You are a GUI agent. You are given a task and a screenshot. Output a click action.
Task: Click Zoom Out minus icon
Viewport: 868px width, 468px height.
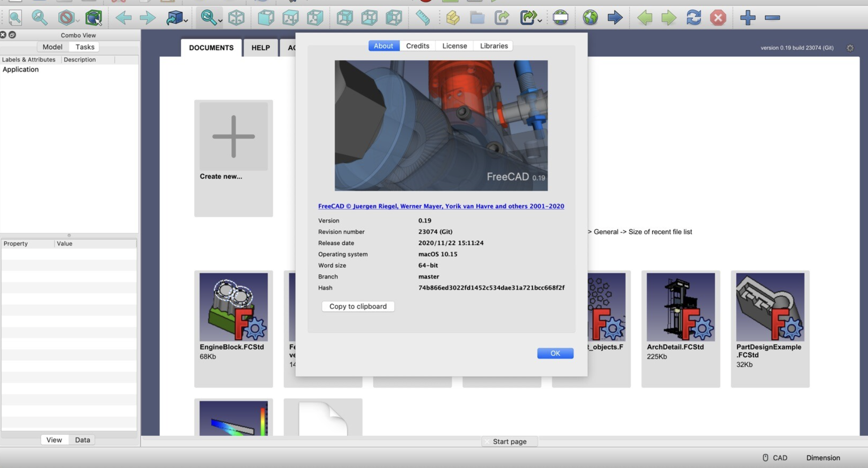773,18
